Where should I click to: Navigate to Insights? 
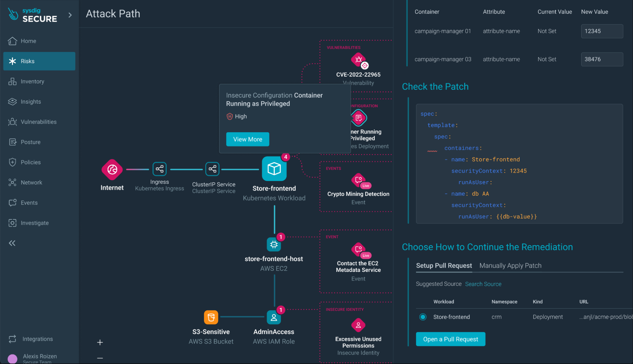(x=31, y=101)
